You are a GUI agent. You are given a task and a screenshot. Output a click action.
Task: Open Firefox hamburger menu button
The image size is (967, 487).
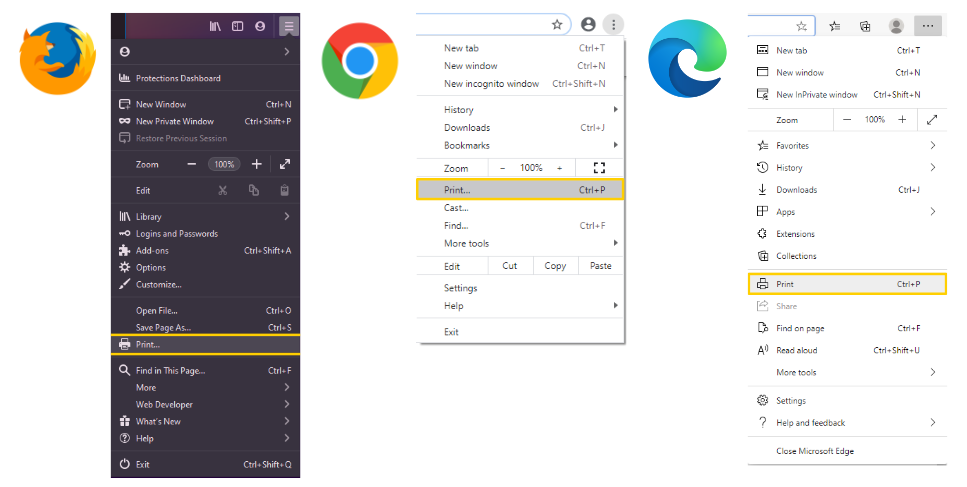(x=289, y=27)
